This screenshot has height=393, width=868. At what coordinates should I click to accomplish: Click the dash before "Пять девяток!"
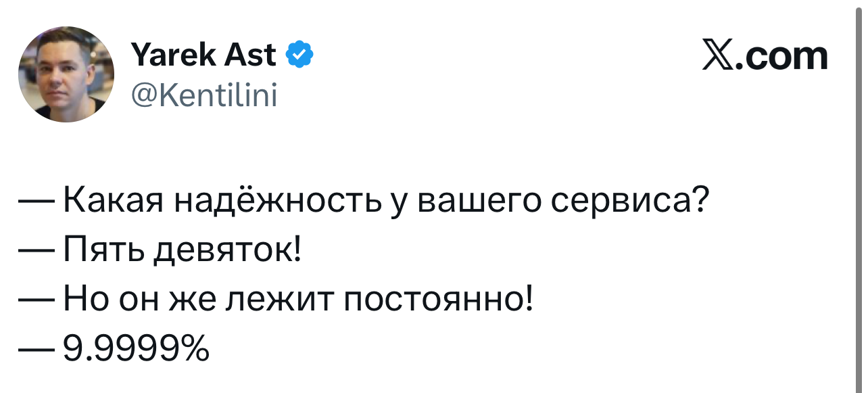point(37,251)
